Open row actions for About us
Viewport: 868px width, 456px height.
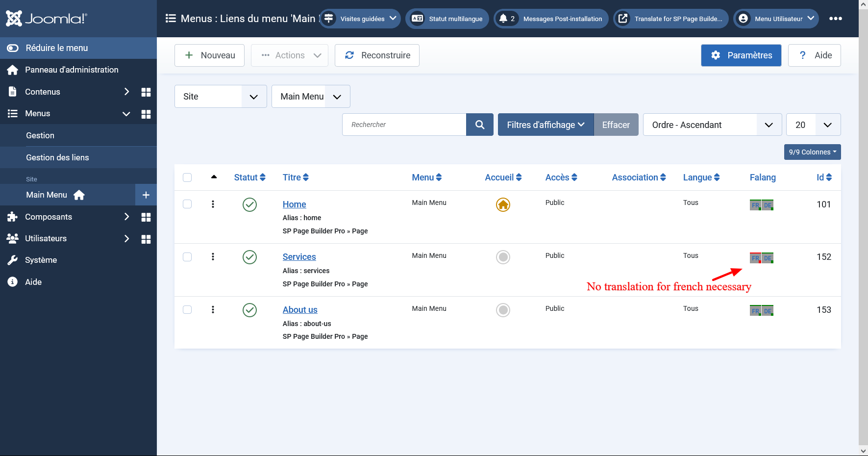(213, 309)
